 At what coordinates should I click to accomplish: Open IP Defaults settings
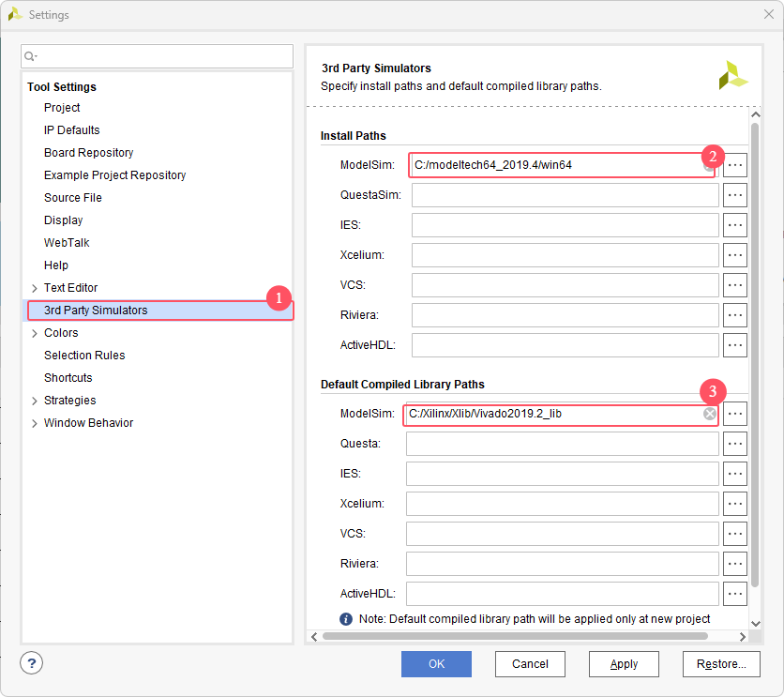tap(72, 130)
